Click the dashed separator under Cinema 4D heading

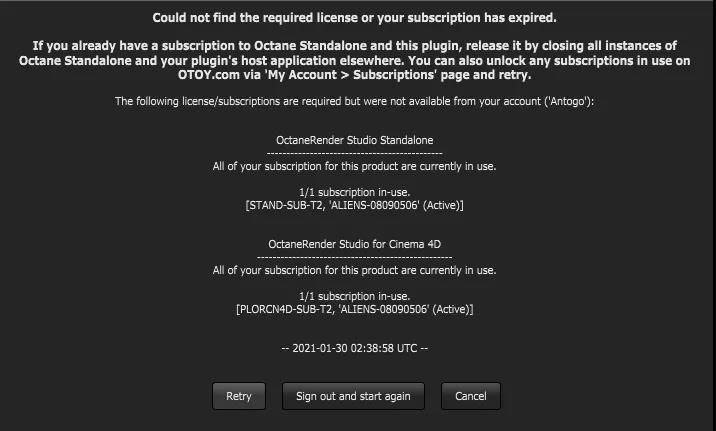click(x=355, y=257)
